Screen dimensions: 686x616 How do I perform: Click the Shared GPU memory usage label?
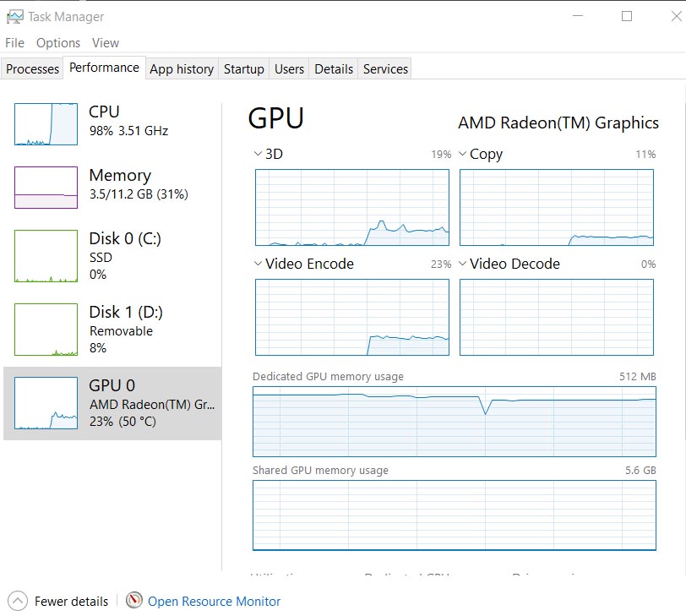click(320, 471)
